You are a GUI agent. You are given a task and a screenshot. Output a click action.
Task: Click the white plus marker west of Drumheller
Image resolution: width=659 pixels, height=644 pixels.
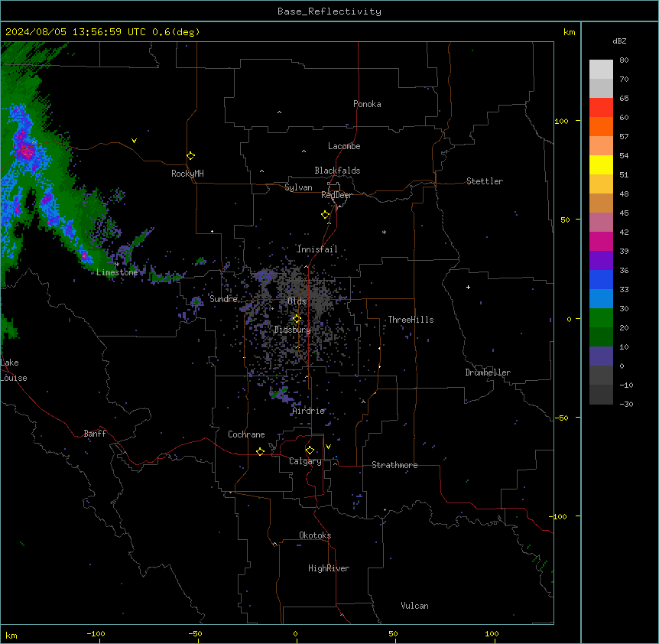[x=468, y=287]
